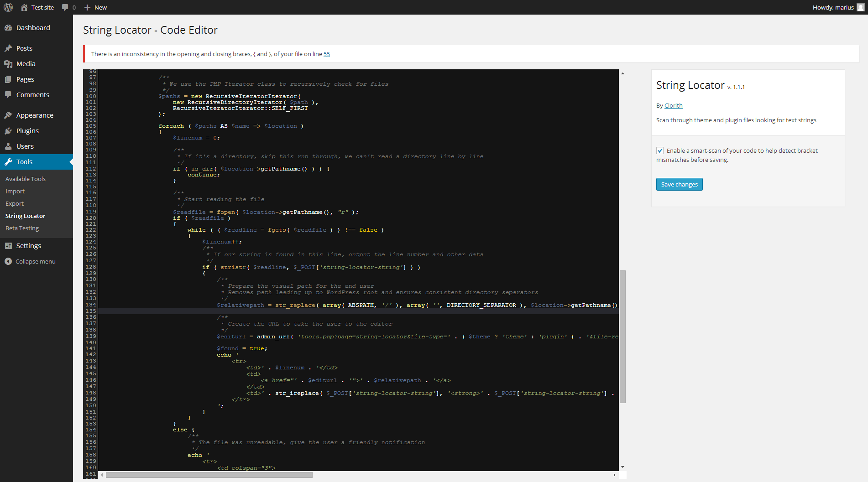This screenshot has width=868, height=482.
Task: Click the Settings sliders icon
Action: 8,246
